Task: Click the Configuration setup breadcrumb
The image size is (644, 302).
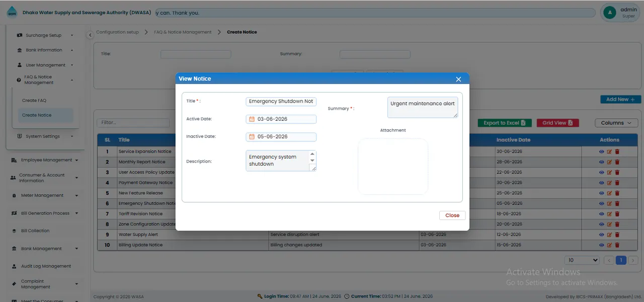Action: pos(117,32)
